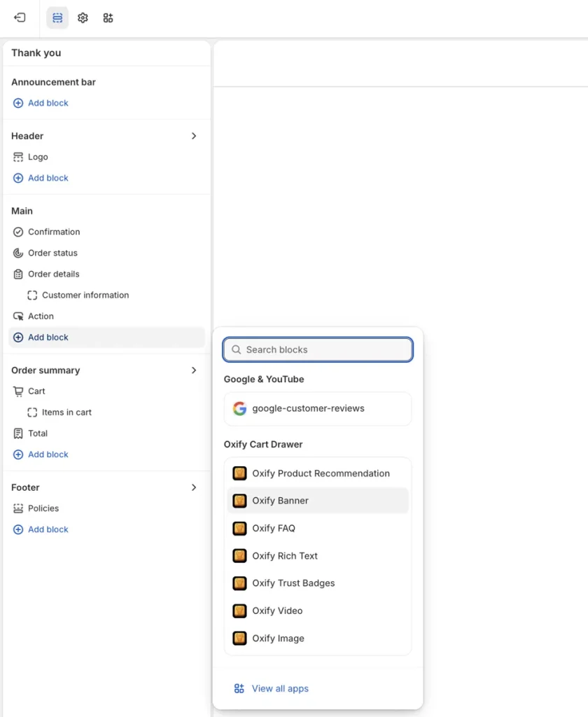The width and height of the screenshot is (588, 717).
Task: Click the Cart icon
Action: (x=17, y=391)
